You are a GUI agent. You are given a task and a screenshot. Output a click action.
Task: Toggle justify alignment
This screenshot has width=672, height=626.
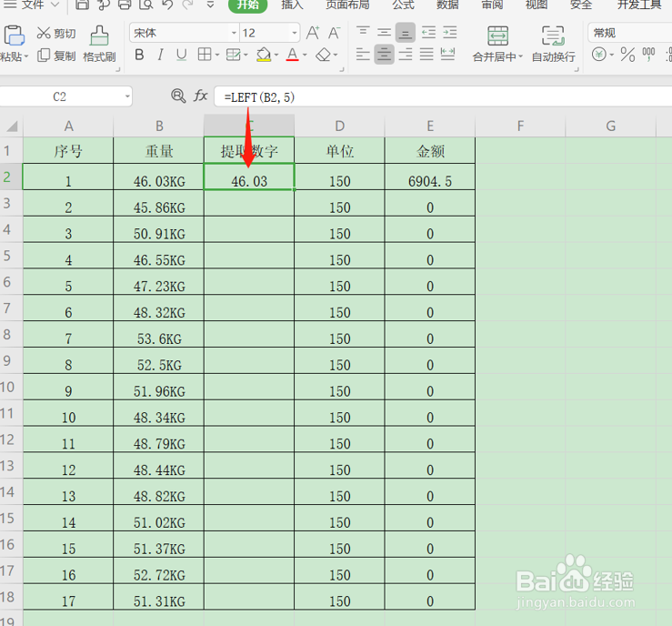click(426, 54)
